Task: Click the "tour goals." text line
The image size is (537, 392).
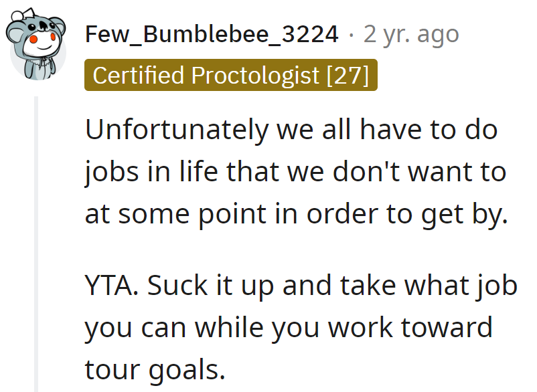Action: tap(151, 369)
